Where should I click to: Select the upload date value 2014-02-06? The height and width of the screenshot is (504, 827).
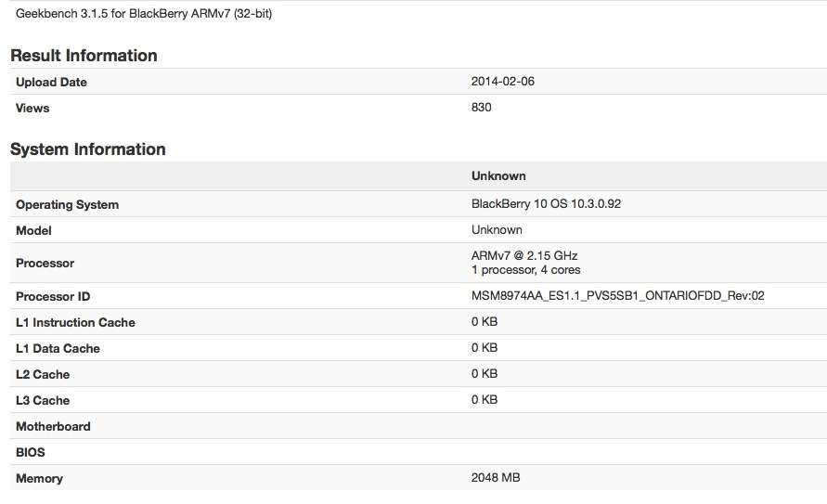click(503, 81)
